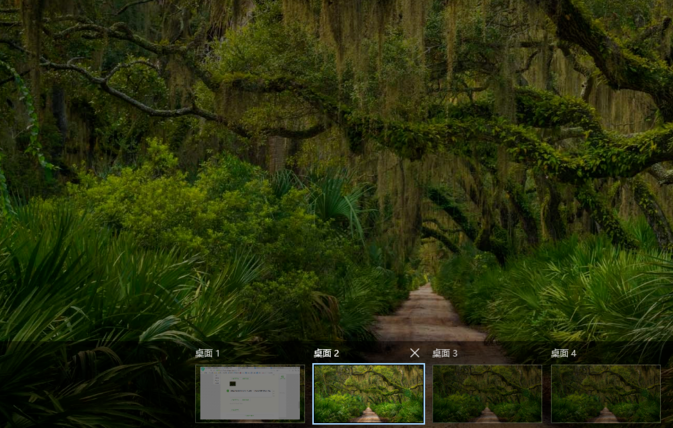Select the 桌面 4 title text

(564, 353)
